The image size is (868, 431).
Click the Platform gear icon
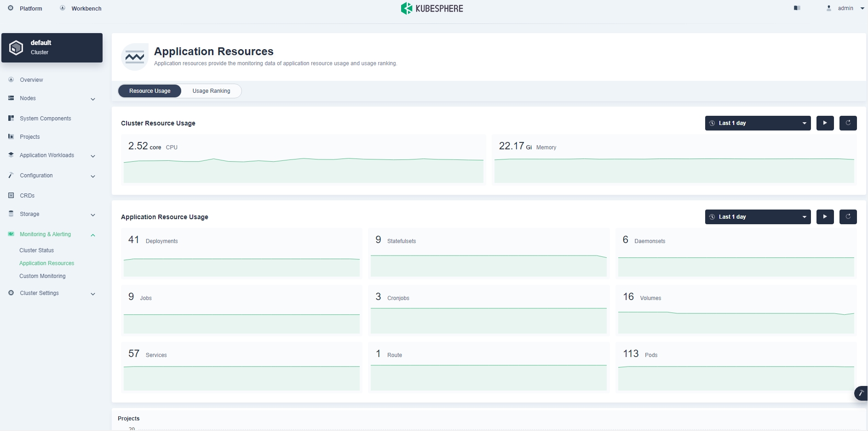pyautogui.click(x=11, y=8)
